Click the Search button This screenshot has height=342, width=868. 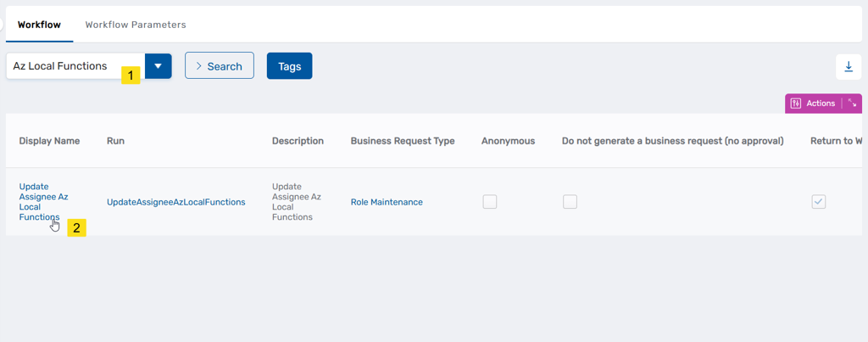pos(220,66)
